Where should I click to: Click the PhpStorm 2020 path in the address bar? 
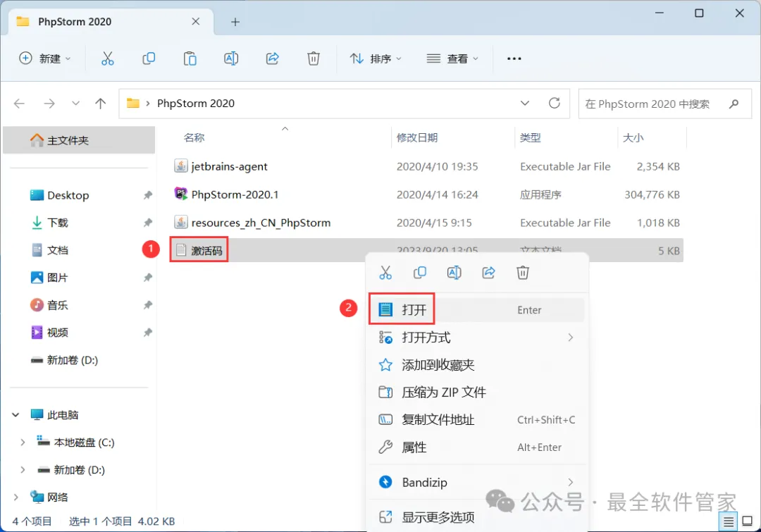point(196,104)
